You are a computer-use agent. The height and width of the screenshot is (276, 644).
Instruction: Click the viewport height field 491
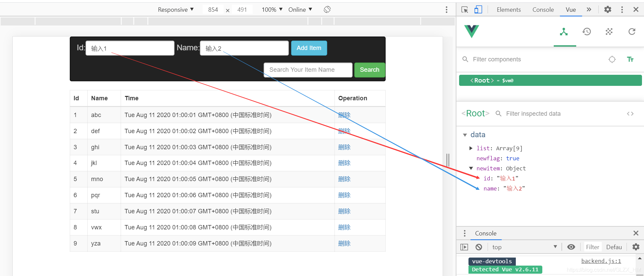[x=242, y=10]
